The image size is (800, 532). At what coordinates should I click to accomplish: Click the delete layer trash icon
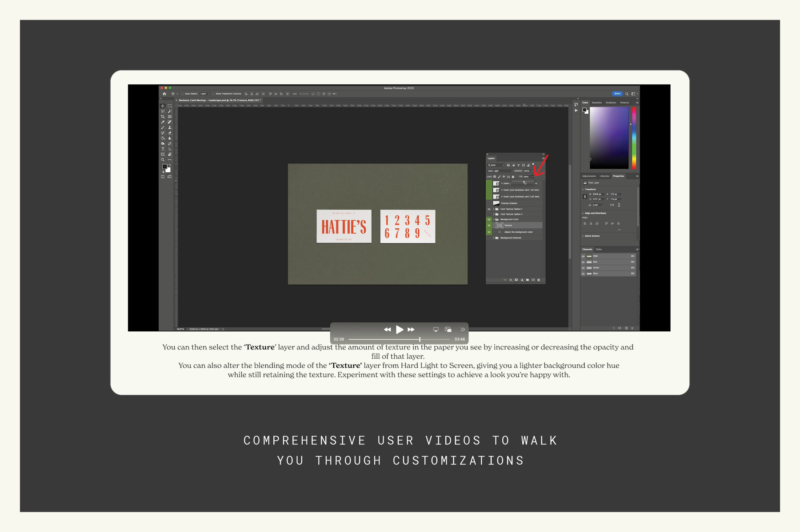coord(539,280)
